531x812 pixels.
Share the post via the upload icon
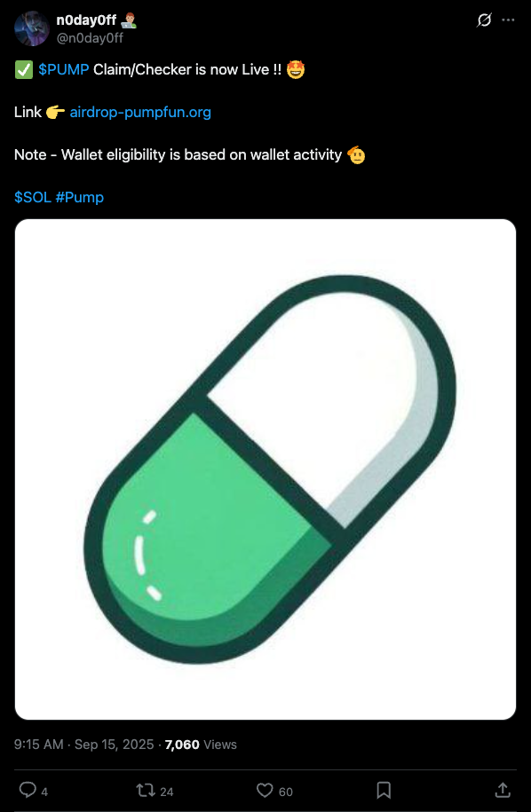tap(502, 790)
